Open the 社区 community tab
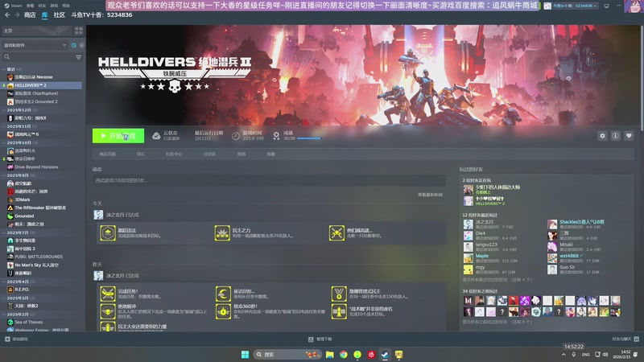The image size is (644, 362). (59, 14)
